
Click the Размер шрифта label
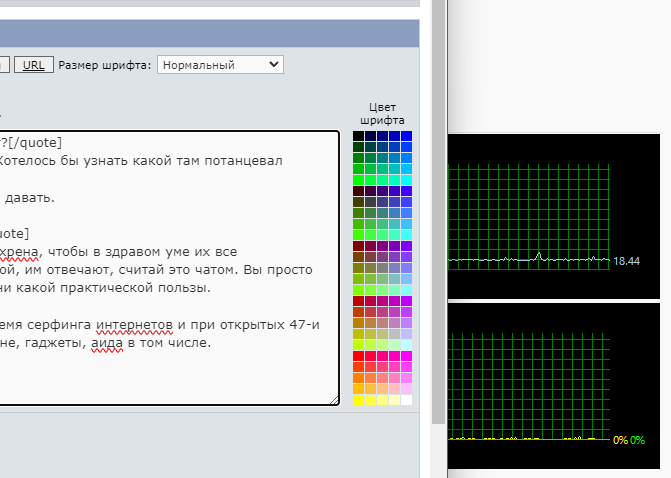click(x=105, y=65)
